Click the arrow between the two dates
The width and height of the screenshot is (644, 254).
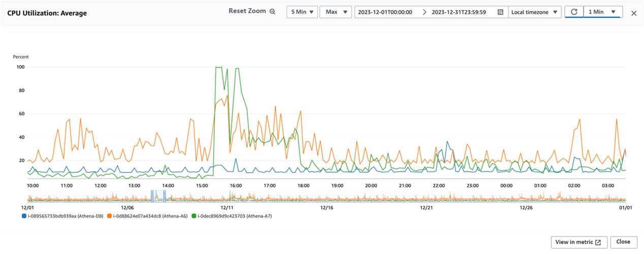point(425,12)
